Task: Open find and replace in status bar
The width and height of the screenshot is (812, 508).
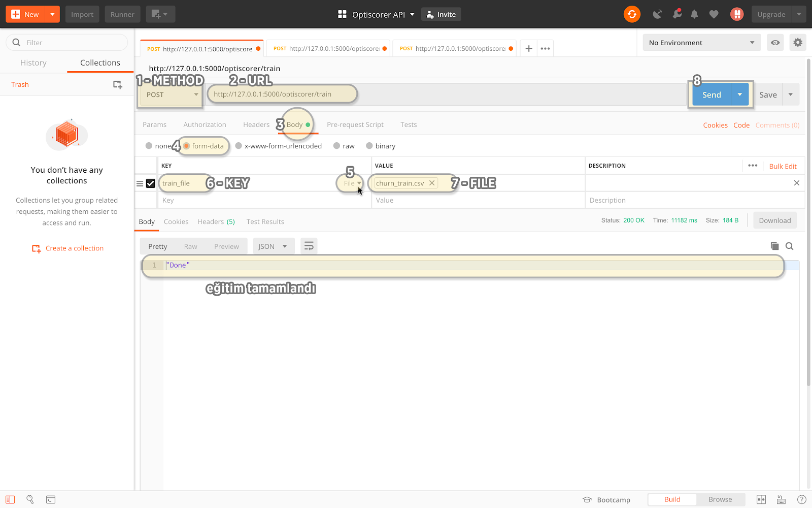Action: click(30, 499)
